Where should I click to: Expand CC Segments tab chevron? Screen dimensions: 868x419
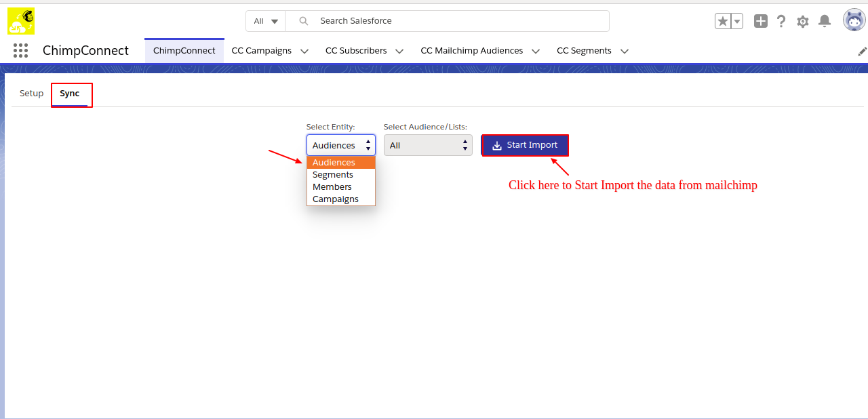coord(625,51)
